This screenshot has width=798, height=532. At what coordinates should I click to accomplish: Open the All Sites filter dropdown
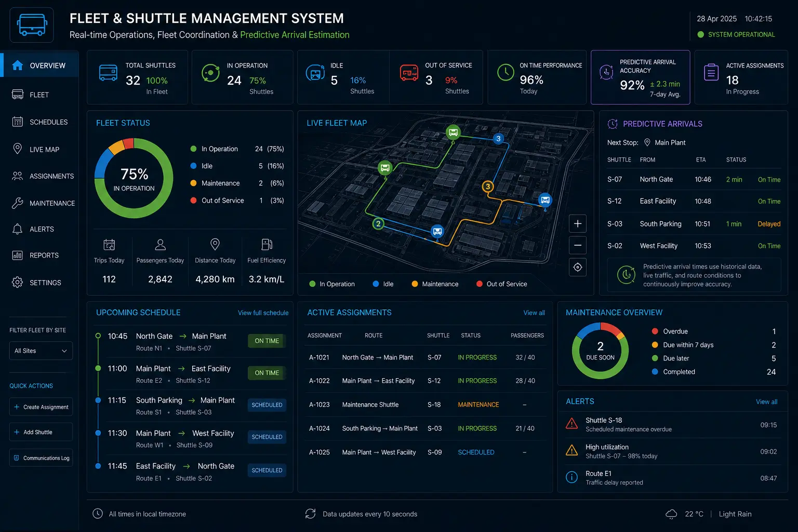(x=41, y=351)
